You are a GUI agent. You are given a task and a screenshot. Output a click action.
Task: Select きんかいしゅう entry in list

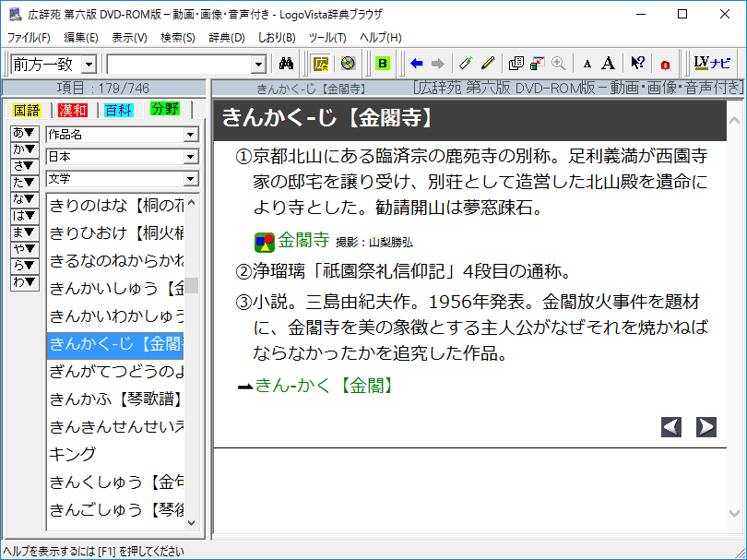click(x=116, y=289)
